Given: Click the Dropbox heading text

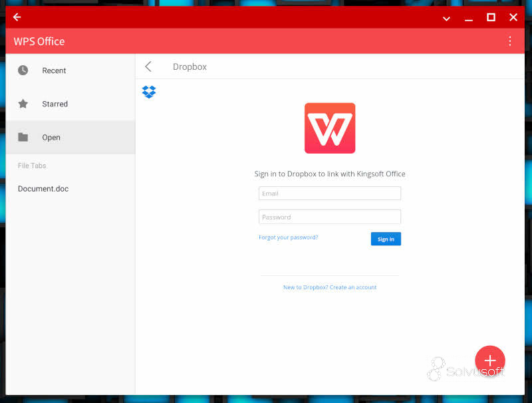Looking at the screenshot, I should click(190, 67).
